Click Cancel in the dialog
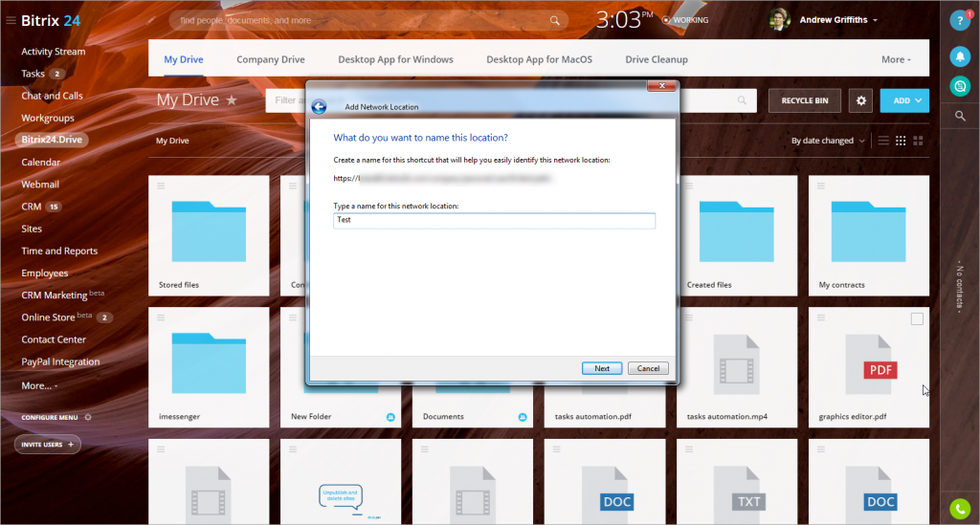980x525 pixels. point(648,368)
